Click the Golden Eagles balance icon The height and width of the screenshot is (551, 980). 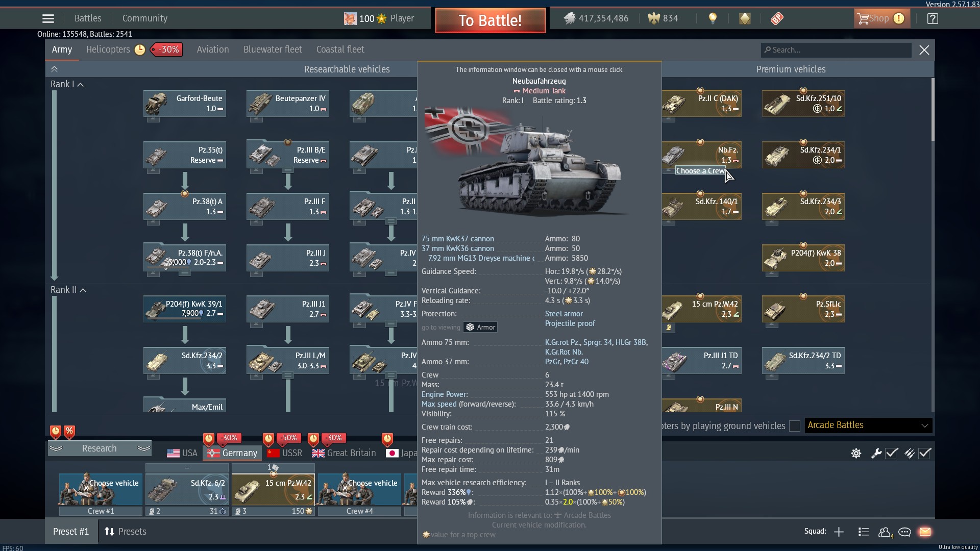[653, 18]
